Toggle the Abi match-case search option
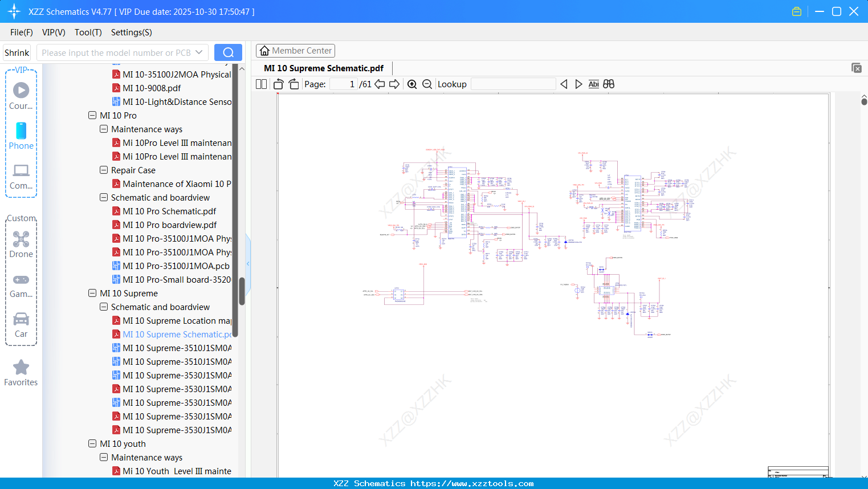This screenshot has width=868, height=489. click(594, 84)
